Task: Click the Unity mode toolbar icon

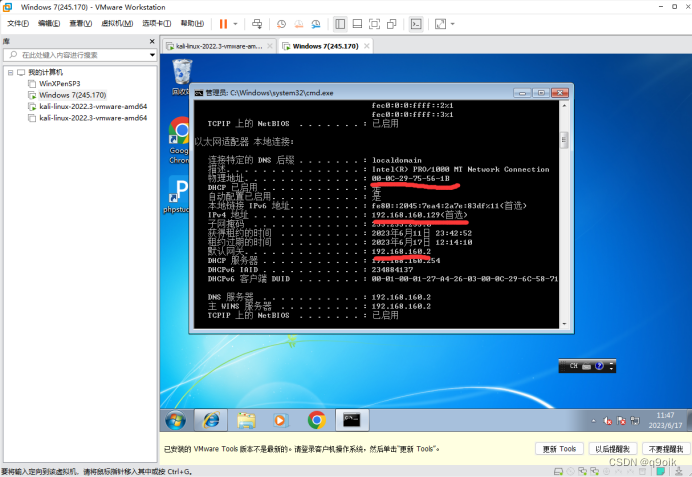Action: coord(391,24)
